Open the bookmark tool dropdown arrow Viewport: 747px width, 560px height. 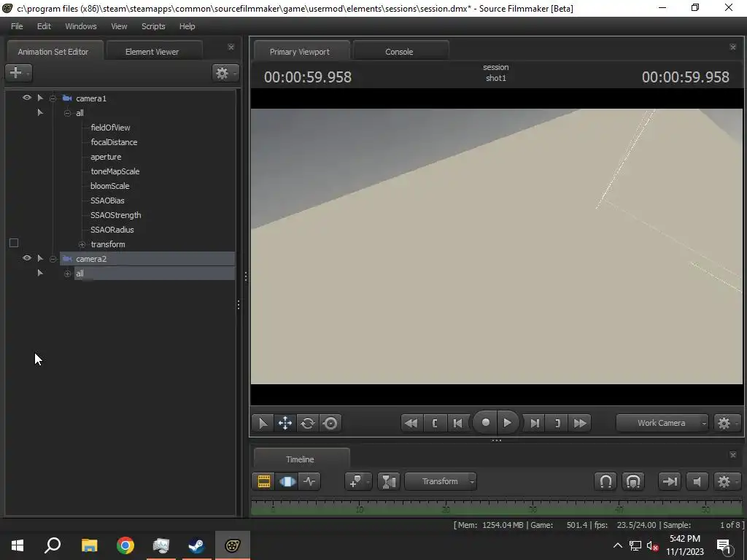(368, 482)
